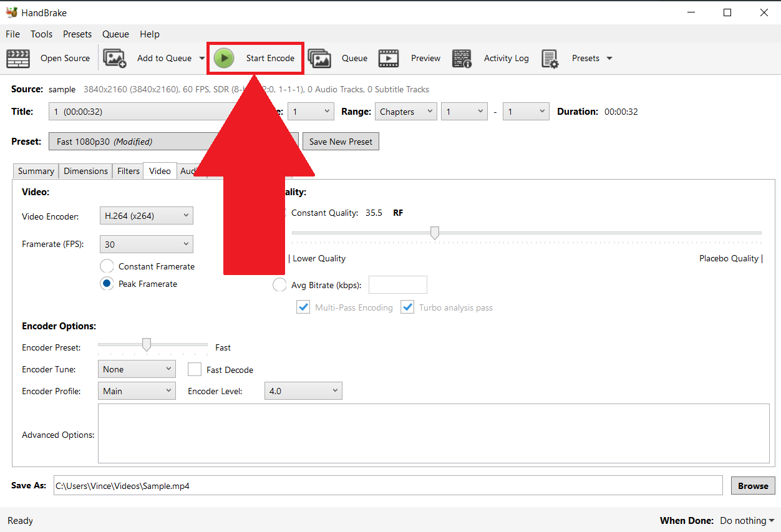
Task: Click the Save New Preset button
Action: [x=341, y=141]
